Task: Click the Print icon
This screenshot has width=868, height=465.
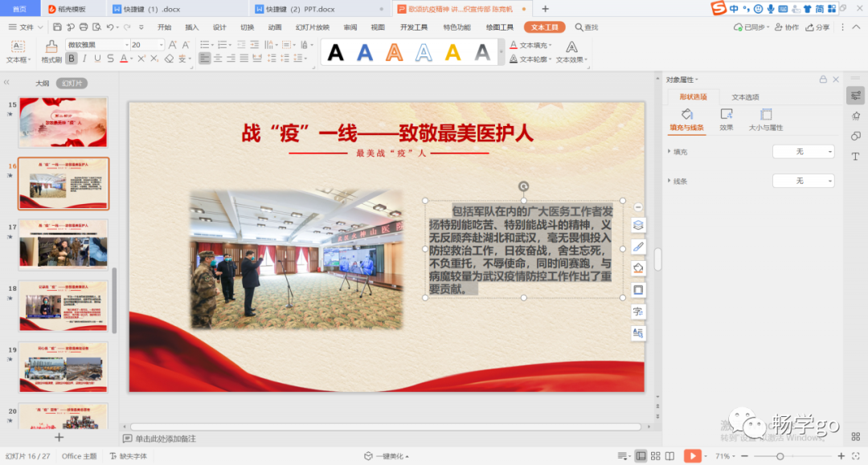Action: 84,27
